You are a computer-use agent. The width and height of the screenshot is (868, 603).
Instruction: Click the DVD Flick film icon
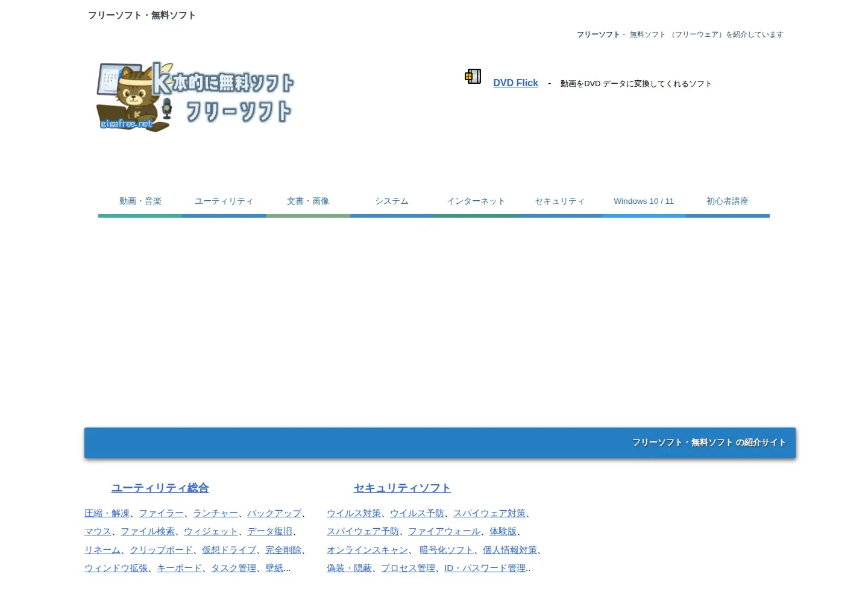coord(473,77)
